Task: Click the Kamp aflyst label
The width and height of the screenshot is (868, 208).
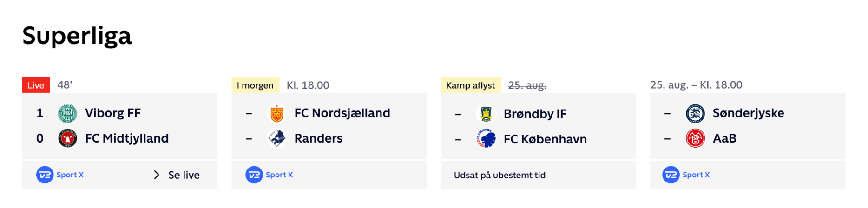Action: (x=471, y=85)
